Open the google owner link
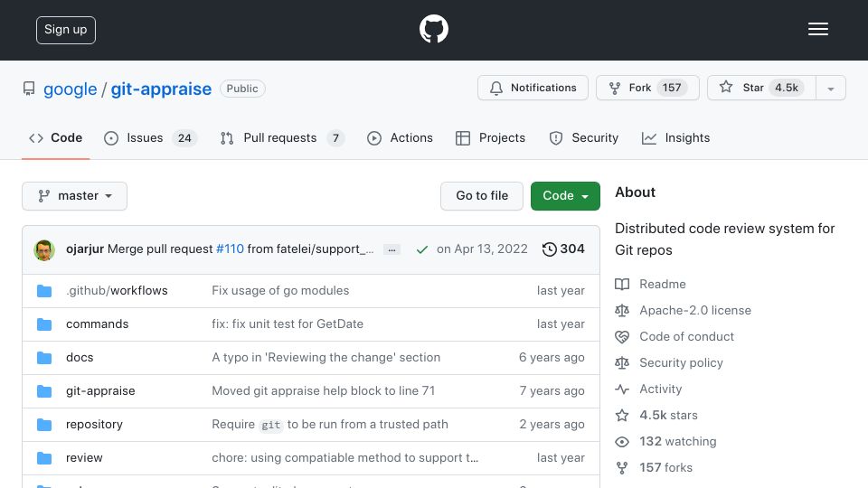The height and width of the screenshot is (488, 868). tap(71, 89)
